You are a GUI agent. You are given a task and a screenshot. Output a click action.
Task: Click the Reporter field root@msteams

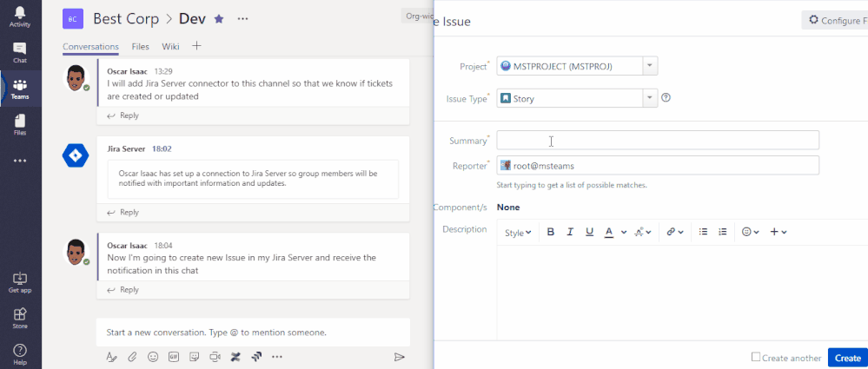click(658, 166)
